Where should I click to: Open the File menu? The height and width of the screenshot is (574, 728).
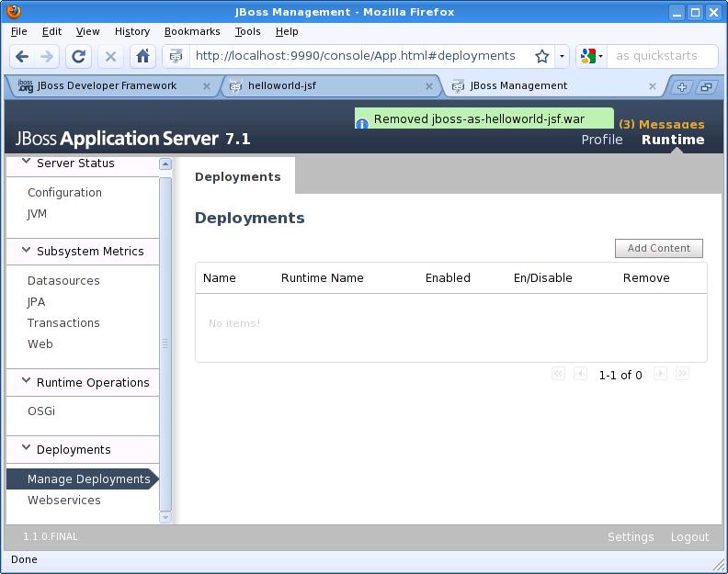pos(19,31)
